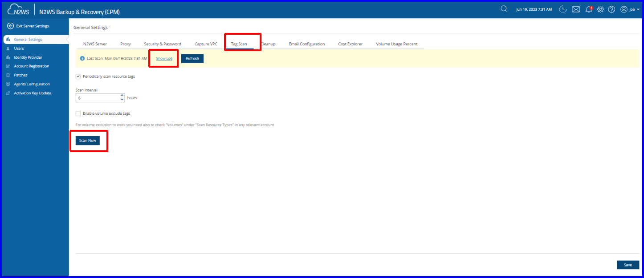Click the back arrow beside Exit Server Settings
Screen dimensions: 644x278
point(10,26)
